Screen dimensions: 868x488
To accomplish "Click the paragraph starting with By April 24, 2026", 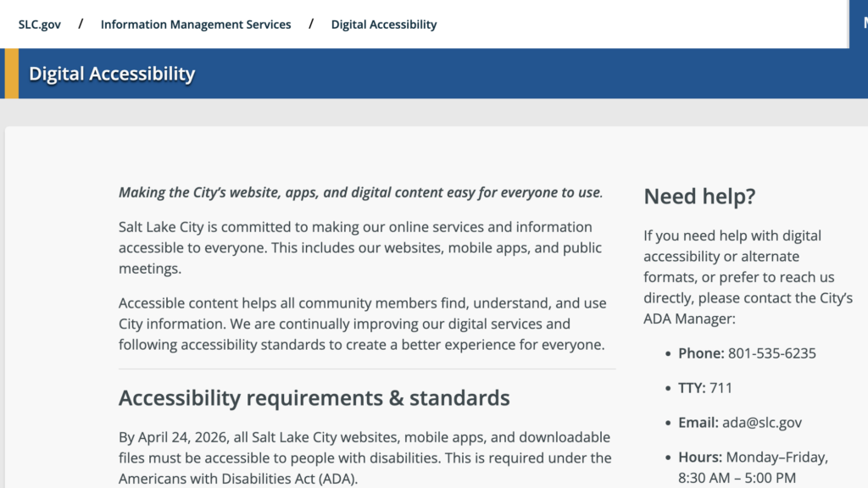I will click(364, 457).
